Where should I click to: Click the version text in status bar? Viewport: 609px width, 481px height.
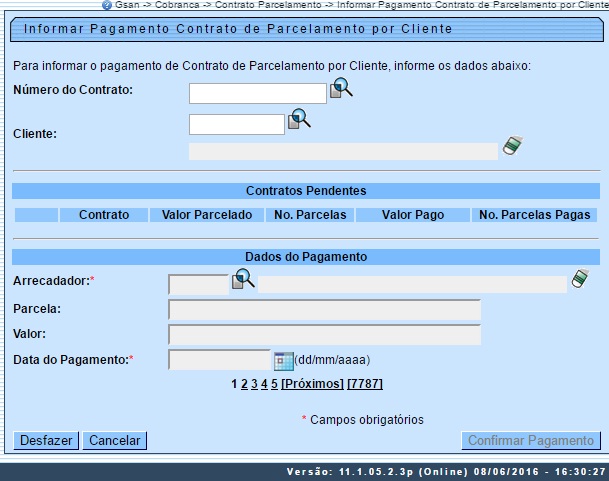point(446,472)
